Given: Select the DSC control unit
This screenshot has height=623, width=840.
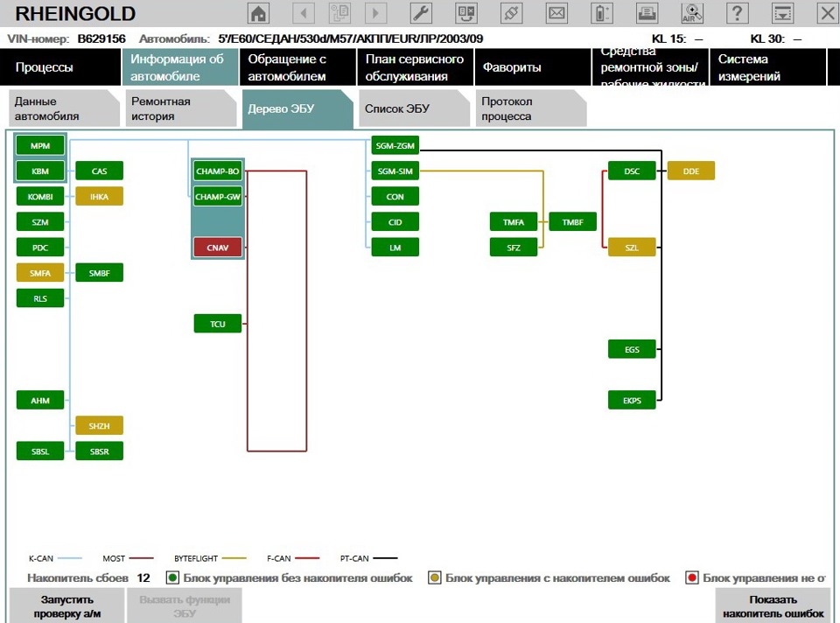Looking at the screenshot, I should (x=632, y=171).
